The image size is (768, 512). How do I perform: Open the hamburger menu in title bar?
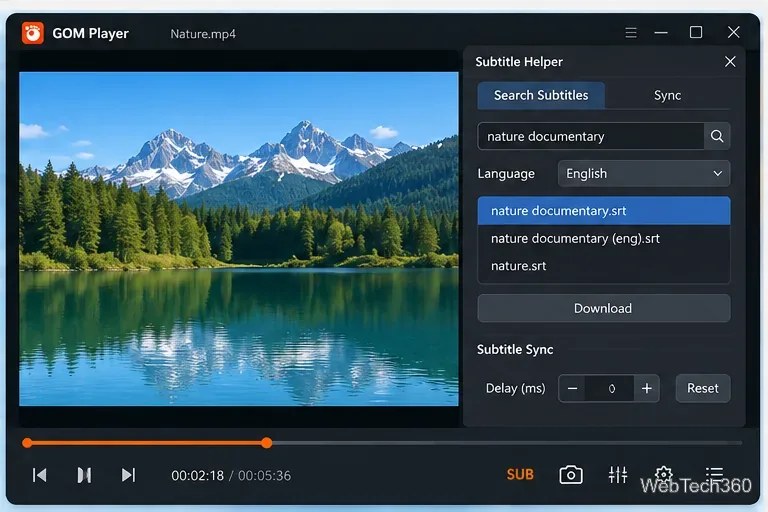click(631, 33)
